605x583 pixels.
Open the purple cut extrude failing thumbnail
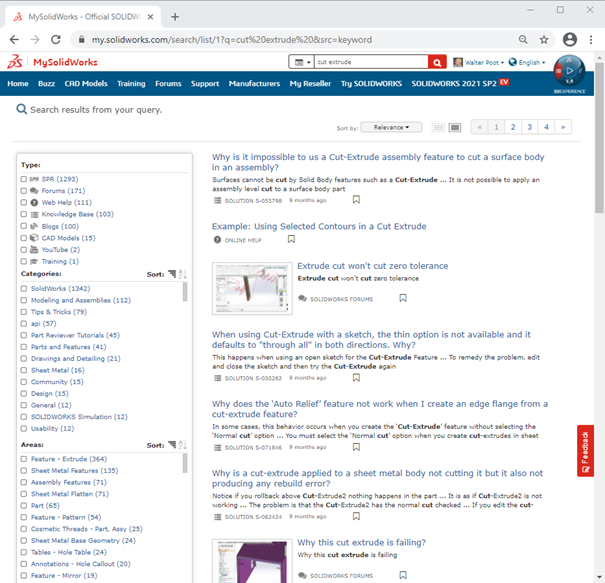252,561
